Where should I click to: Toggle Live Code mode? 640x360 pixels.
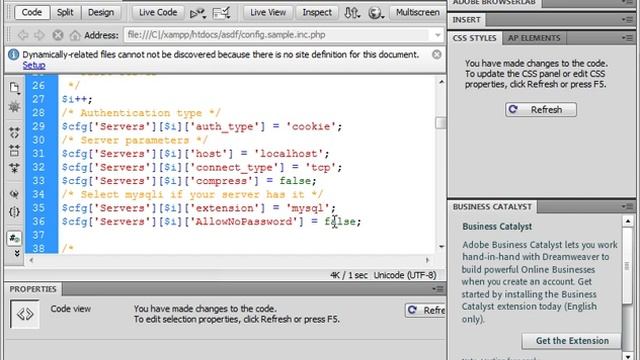tap(158, 13)
